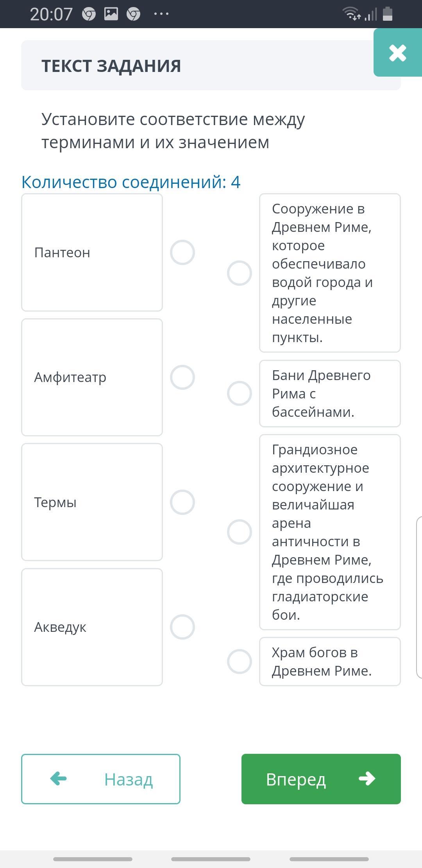Tap the image notification icon in status bar
422x868 pixels.
111,14
